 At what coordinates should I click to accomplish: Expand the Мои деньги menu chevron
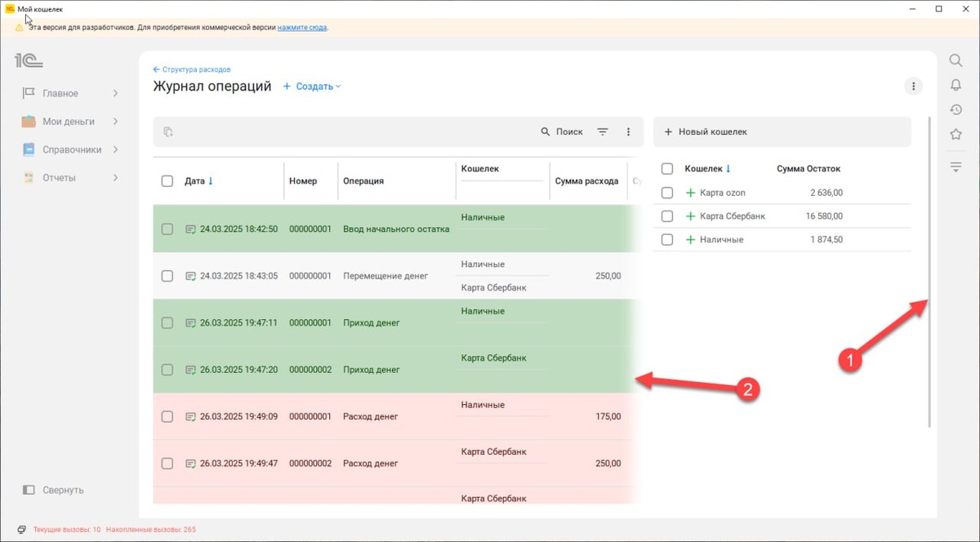pyautogui.click(x=115, y=122)
